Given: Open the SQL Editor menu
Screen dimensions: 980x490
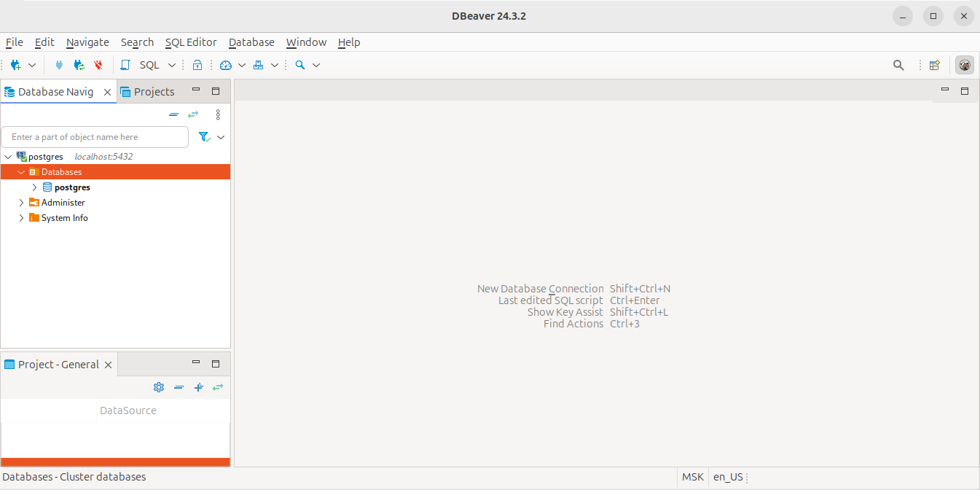Looking at the screenshot, I should 191,42.
